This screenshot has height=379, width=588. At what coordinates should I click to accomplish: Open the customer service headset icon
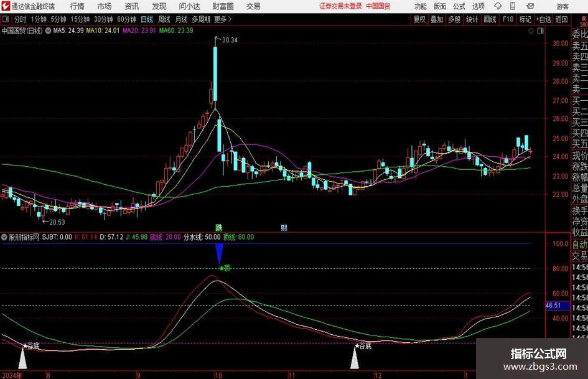[x=498, y=6]
